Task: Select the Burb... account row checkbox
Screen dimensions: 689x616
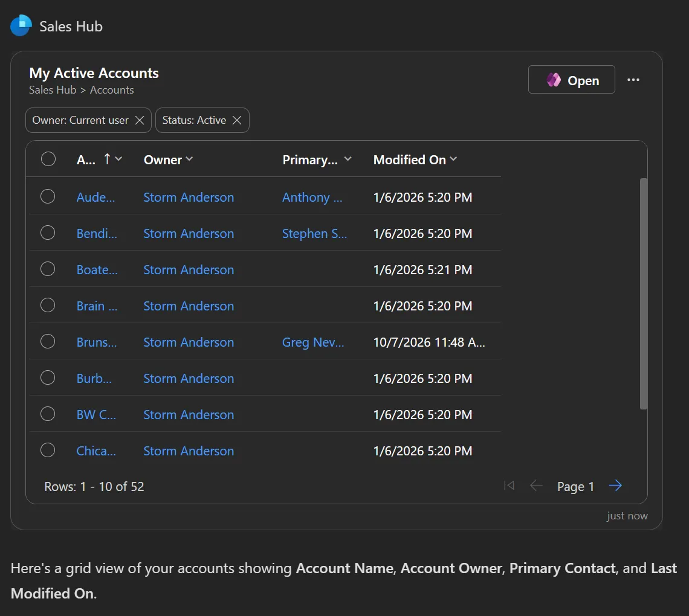Action: (x=48, y=377)
